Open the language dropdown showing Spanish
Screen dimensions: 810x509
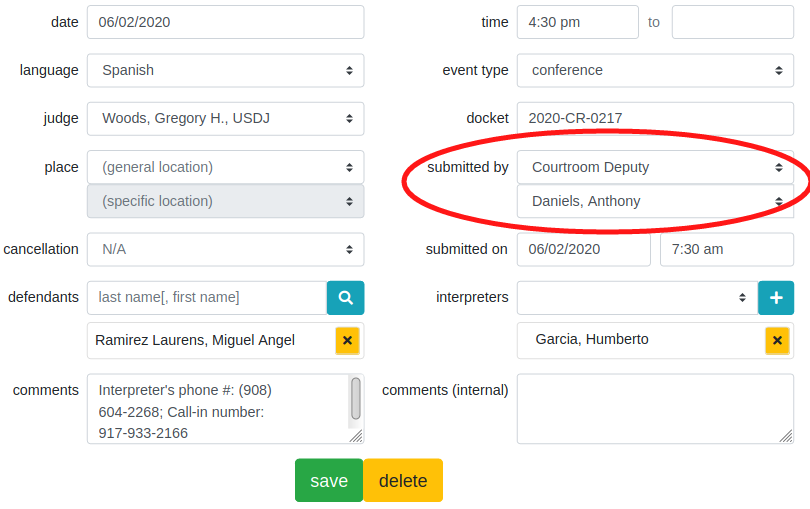[x=225, y=71]
